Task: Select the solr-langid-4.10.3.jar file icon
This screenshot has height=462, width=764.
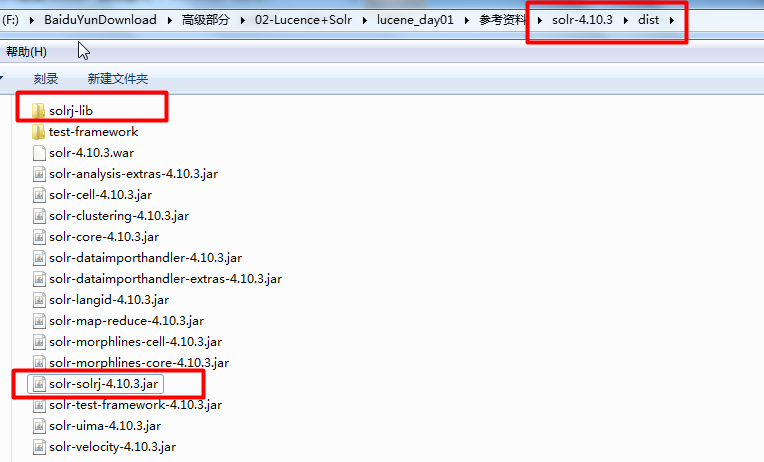Action: point(39,299)
